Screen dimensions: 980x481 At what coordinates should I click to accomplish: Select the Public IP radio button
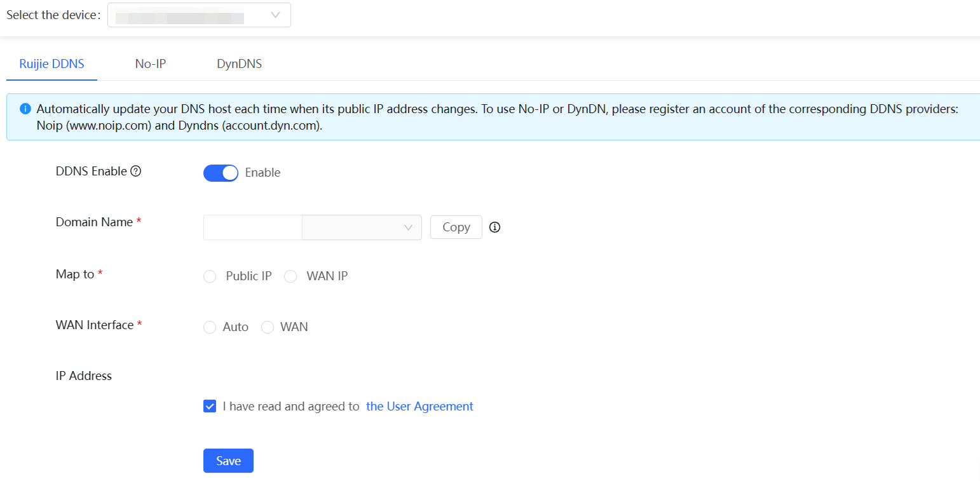[x=210, y=276]
